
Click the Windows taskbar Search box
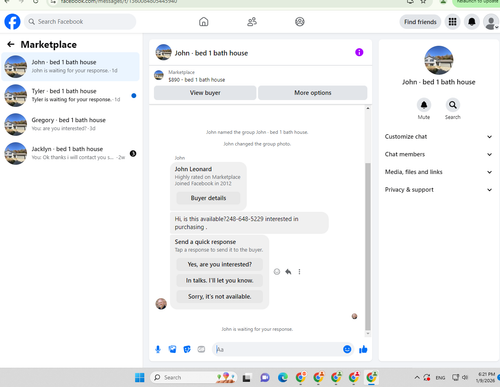pyautogui.click(x=193, y=377)
